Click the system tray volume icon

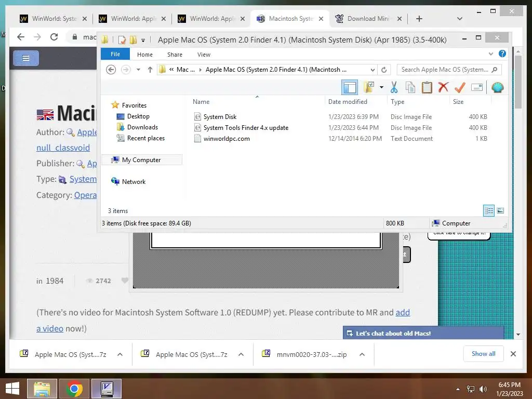point(483,389)
